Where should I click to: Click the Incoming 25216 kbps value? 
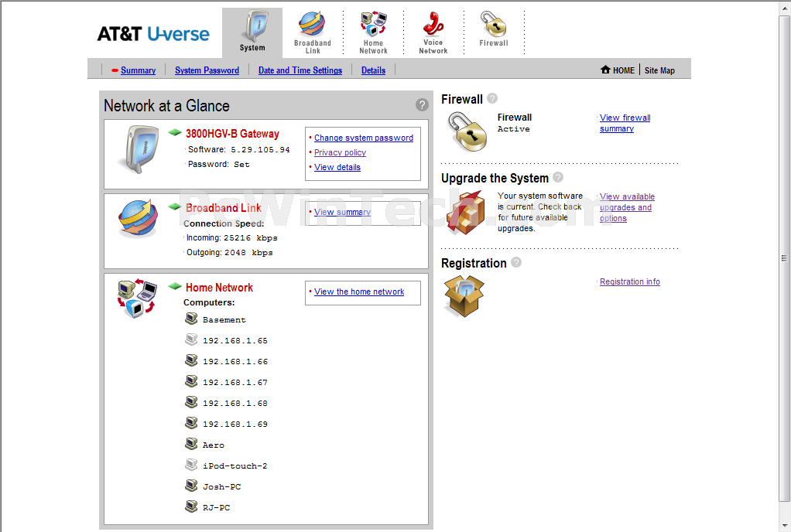click(251, 238)
